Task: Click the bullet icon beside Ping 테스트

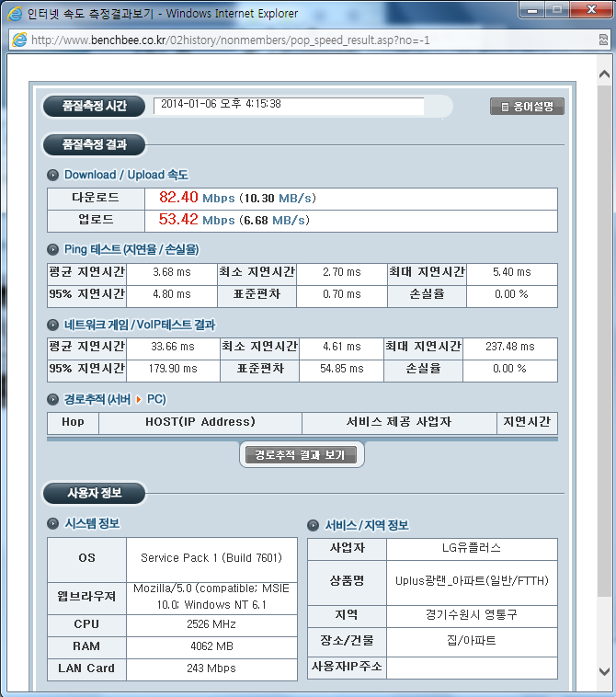Action: [53, 250]
